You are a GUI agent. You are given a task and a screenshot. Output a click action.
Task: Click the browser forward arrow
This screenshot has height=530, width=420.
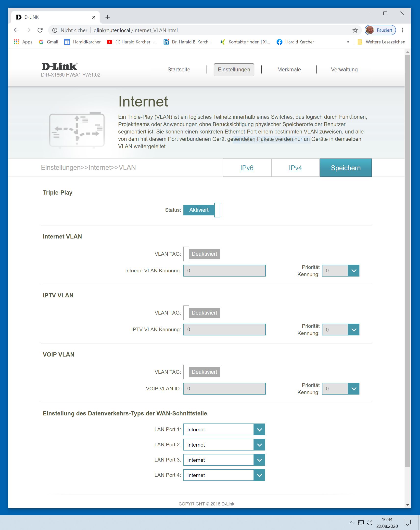(28, 30)
